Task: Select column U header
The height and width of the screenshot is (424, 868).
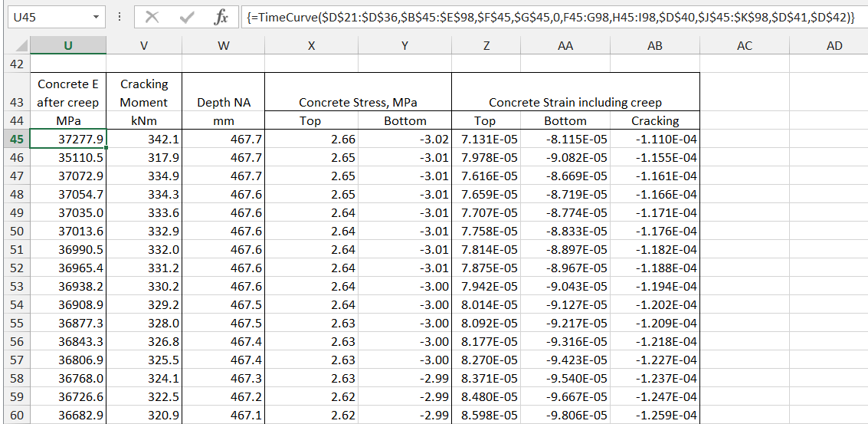Action: tap(68, 46)
